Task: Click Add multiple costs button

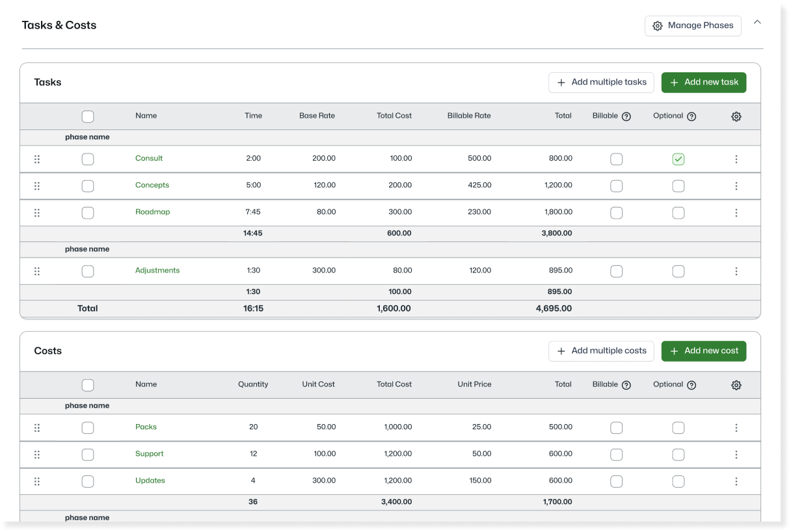Action: pyautogui.click(x=601, y=351)
